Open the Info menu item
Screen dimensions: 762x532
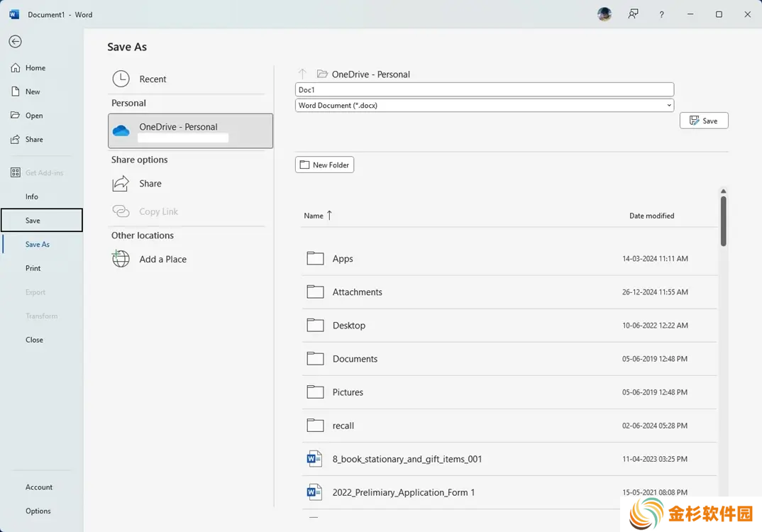pos(32,196)
